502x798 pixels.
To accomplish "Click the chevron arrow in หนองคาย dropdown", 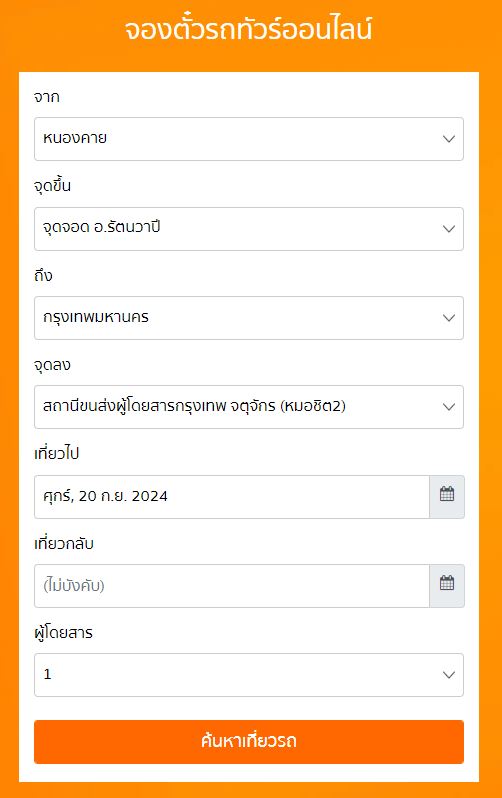I will (x=449, y=139).
